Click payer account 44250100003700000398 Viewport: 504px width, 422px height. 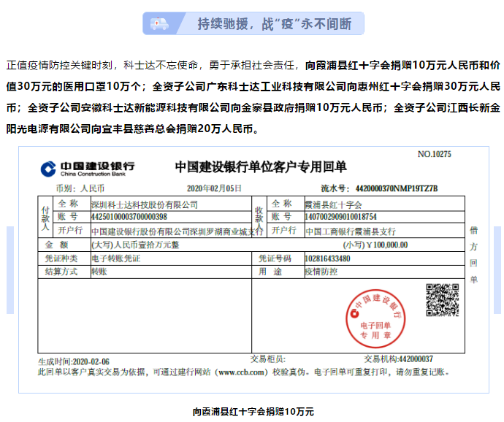(129, 217)
